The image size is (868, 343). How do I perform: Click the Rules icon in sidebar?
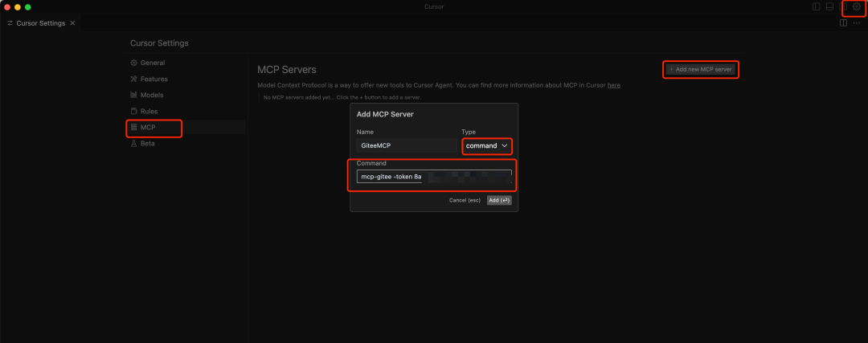(x=133, y=111)
